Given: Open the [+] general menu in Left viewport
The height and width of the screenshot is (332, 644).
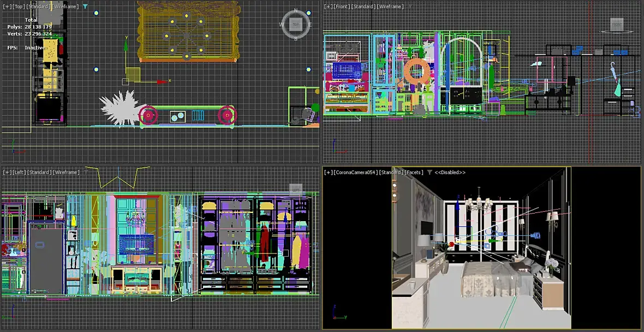Looking at the screenshot, I should tap(7, 172).
